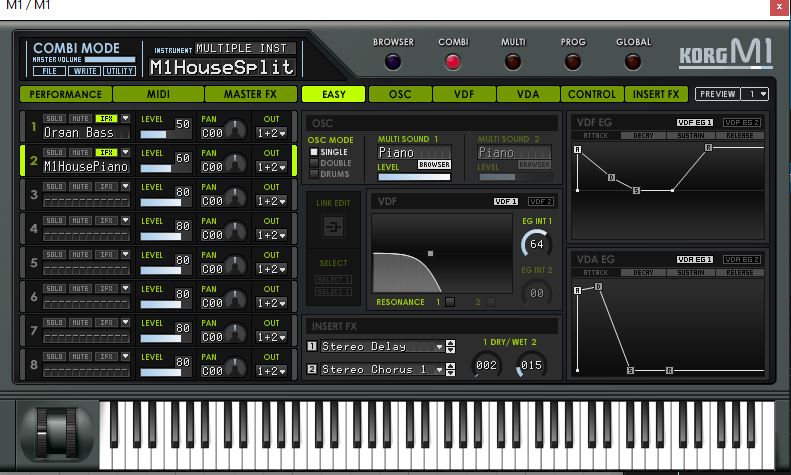This screenshot has width=791, height=475.
Task: Open the timbre 2 program dropdown arrow
Action: coord(125,152)
